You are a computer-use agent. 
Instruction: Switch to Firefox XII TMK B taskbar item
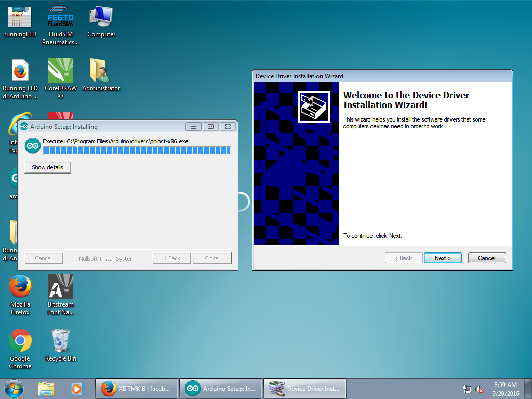click(x=137, y=389)
